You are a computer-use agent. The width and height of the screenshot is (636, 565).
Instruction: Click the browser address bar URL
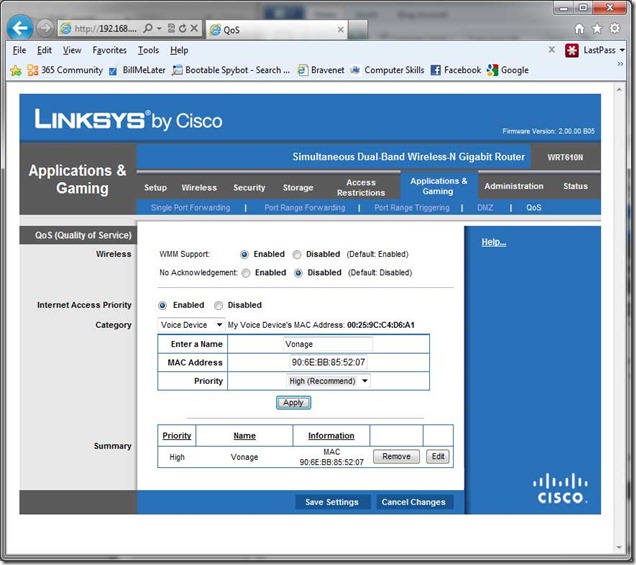pos(105,28)
